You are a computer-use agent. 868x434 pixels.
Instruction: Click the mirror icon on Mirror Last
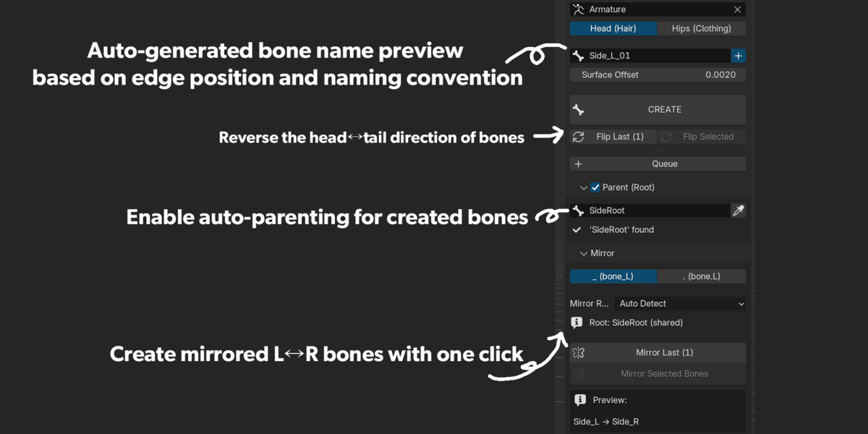[578, 353]
